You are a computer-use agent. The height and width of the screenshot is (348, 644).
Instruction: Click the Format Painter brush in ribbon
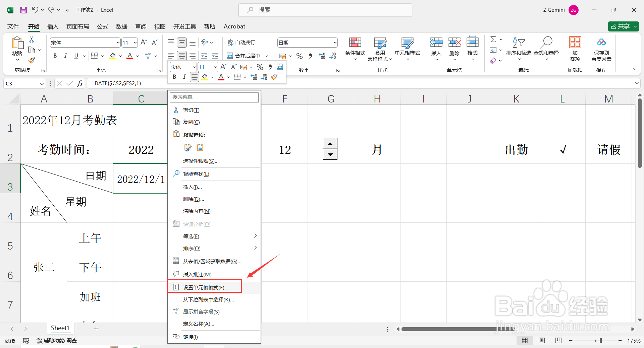coord(32,61)
